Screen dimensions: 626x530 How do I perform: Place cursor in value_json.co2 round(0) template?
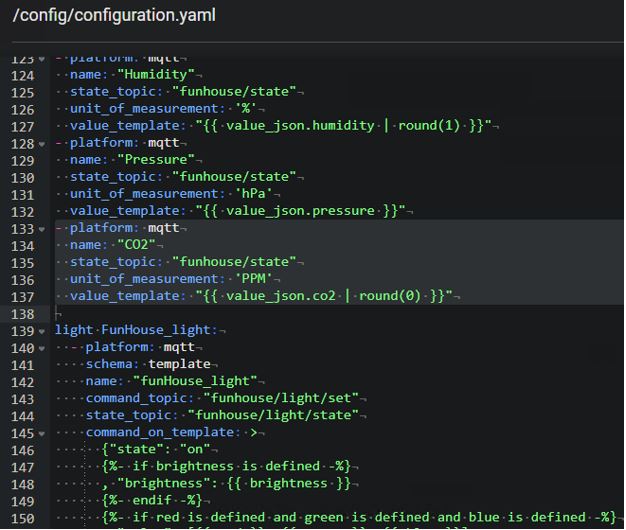coord(320,296)
